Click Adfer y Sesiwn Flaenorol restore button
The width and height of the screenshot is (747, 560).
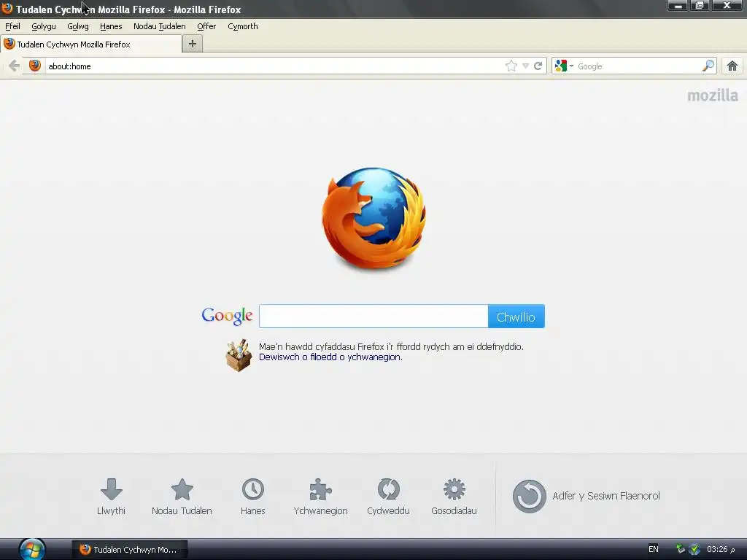(x=586, y=496)
